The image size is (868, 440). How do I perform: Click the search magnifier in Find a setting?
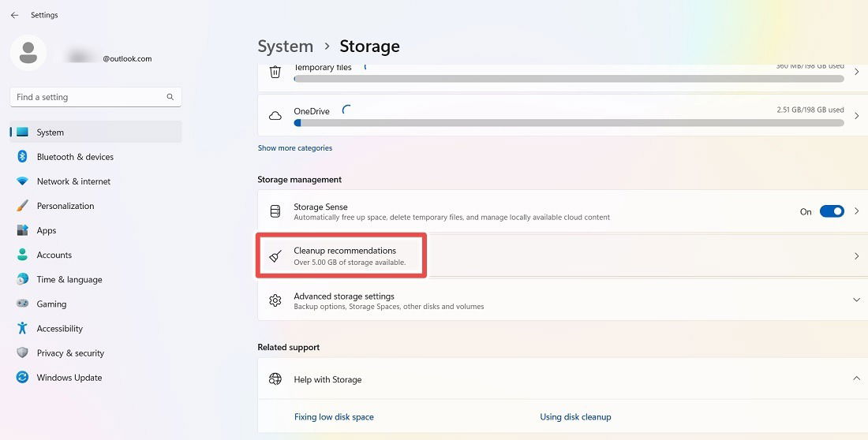tap(170, 97)
